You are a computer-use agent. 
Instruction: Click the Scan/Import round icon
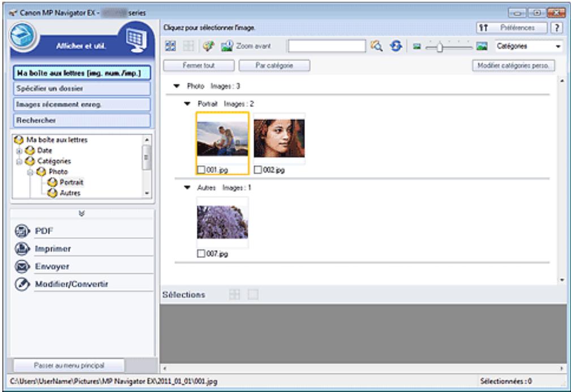point(23,36)
